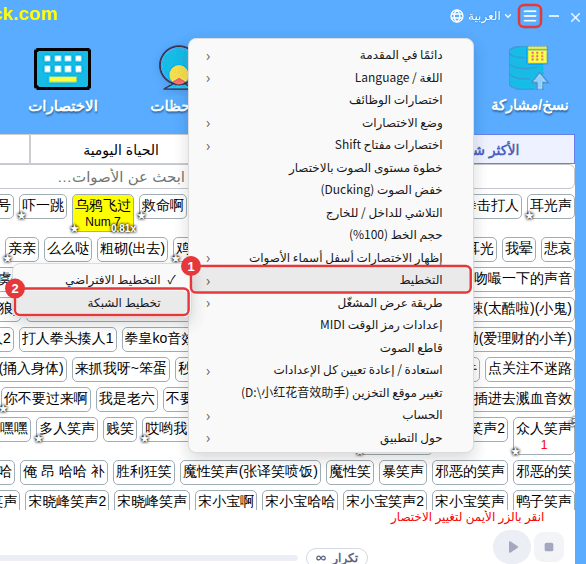Play the 多人笑声 sound button
Image resolution: width=586 pixels, height=564 pixels.
67,429
